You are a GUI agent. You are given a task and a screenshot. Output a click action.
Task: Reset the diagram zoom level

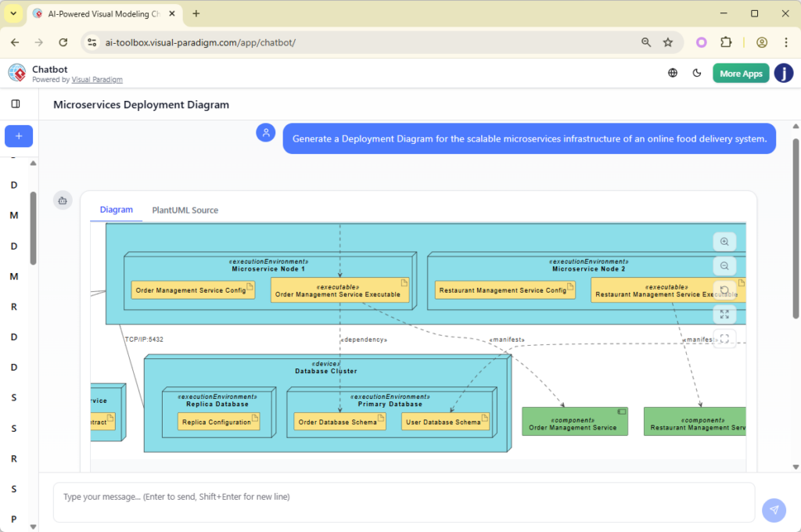point(724,289)
